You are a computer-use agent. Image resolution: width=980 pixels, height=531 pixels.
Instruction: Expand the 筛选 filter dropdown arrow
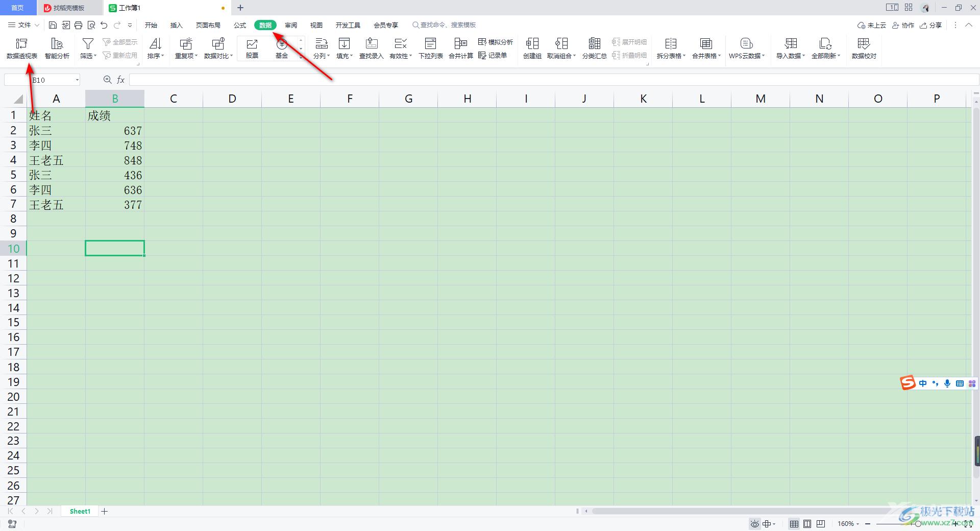pos(95,56)
